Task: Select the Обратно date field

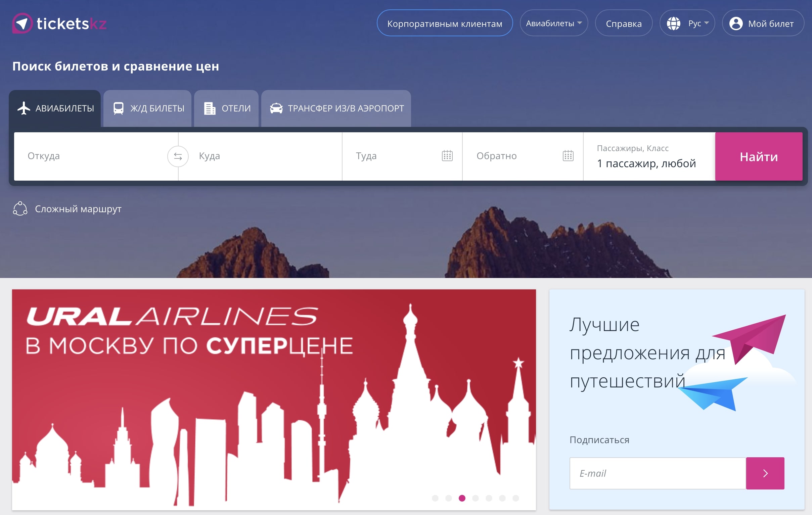Action: coord(523,156)
